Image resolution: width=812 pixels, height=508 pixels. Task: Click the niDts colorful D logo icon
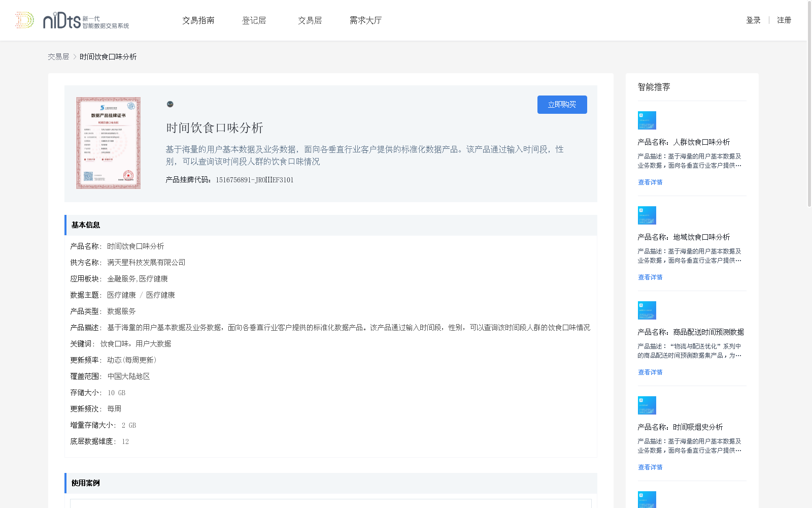(24, 20)
